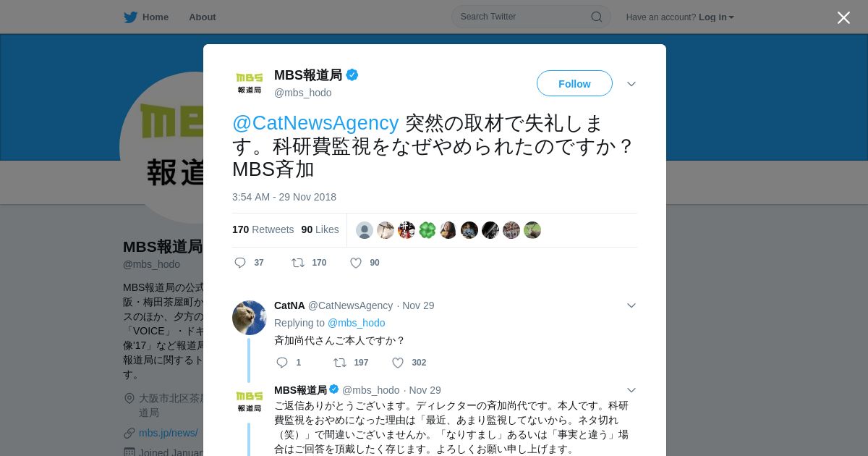
Task: Click reply icon on main tweet
Action: pos(240,263)
